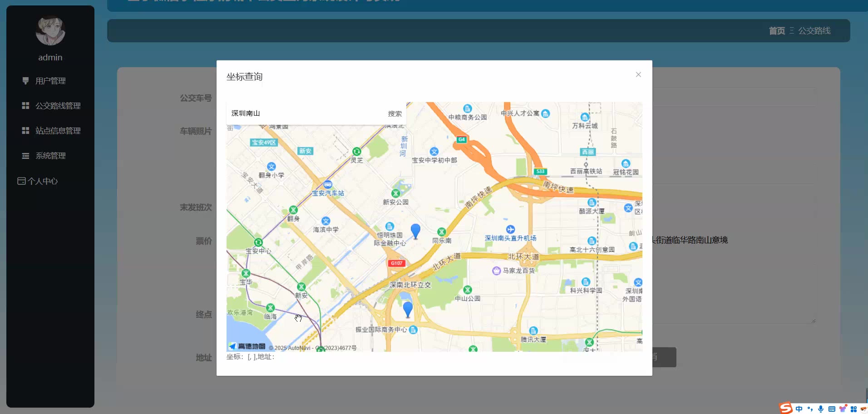
Task: Click the 翻身小学 school icon
Action: coord(271,167)
